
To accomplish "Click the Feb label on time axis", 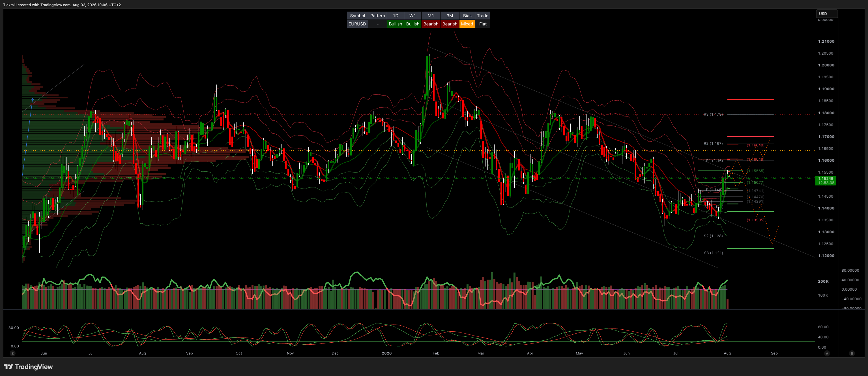I will coord(436,353).
